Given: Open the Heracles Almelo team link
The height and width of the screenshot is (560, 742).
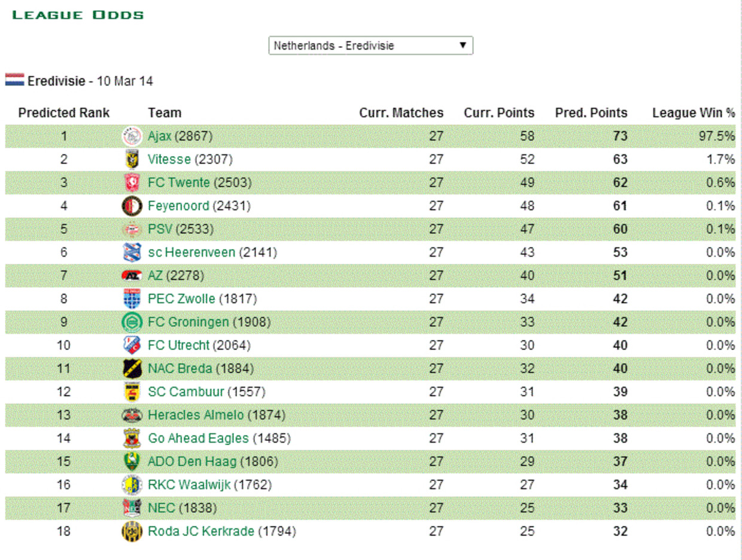Looking at the screenshot, I should coord(196,415).
